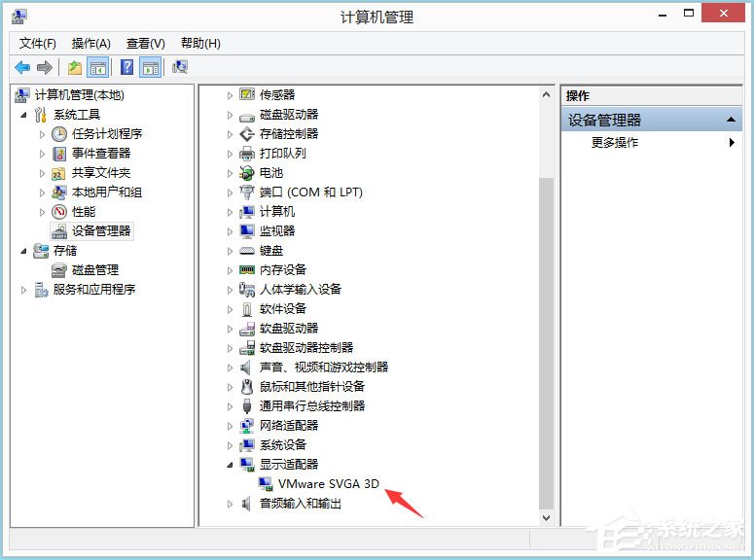The height and width of the screenshot is (560, 754).
Task: Click the 存储控制器 icon
Action: (x=247, y=134)
